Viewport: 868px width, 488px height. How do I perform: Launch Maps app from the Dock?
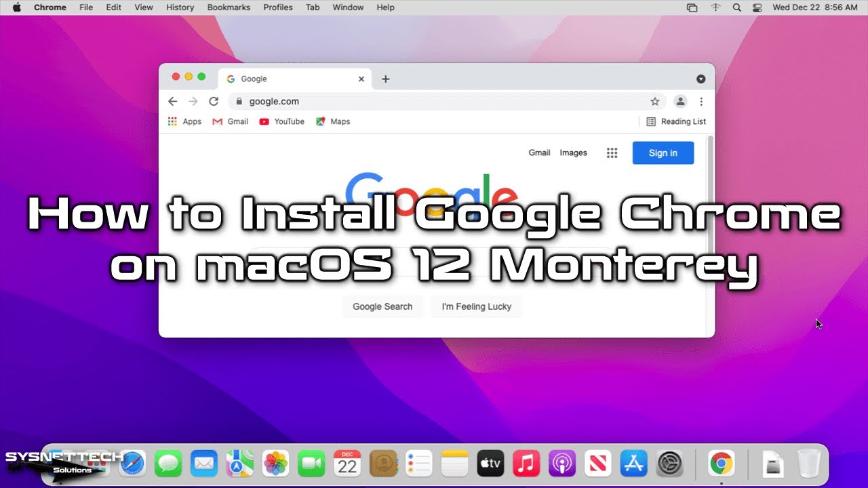click(240, 464)
